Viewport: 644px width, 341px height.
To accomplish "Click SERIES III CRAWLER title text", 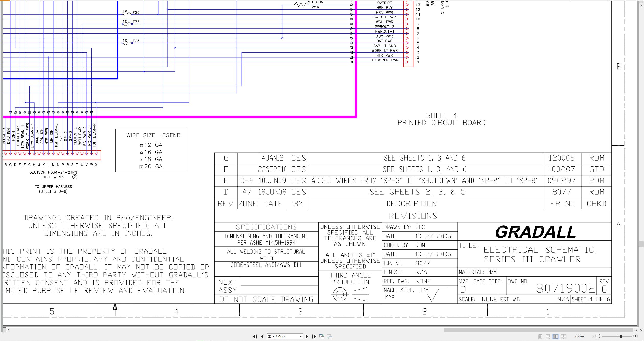I will [x=532, y=259].
